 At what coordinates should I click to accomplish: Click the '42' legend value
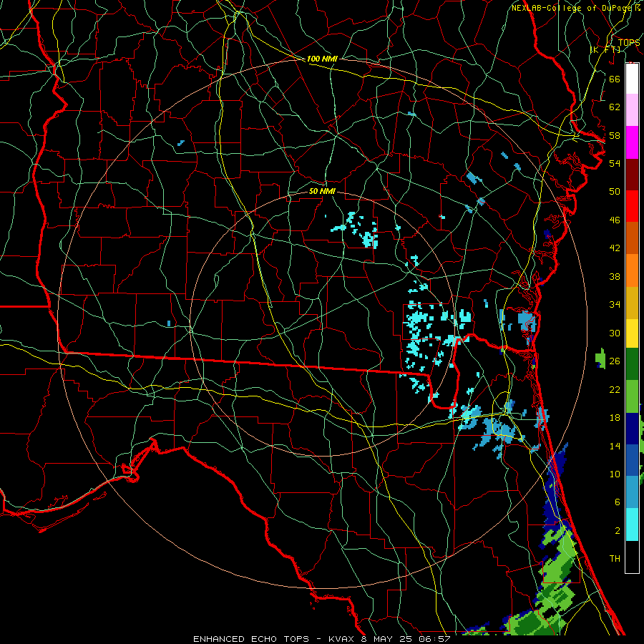[615, 248]
